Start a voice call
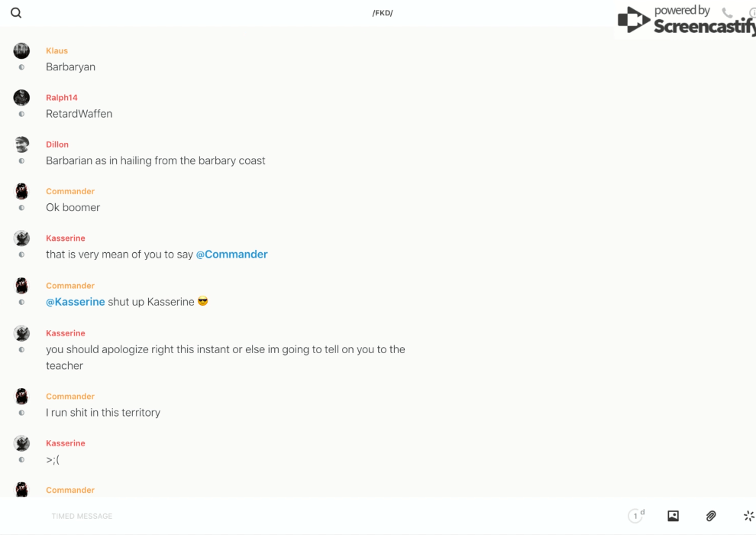 pyautogui.click(x=727, y=13)
